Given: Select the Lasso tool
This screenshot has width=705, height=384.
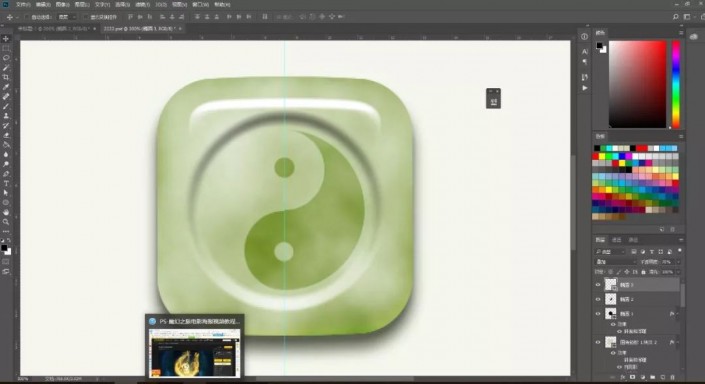Looking at the screenshot, I should [6, 58].
